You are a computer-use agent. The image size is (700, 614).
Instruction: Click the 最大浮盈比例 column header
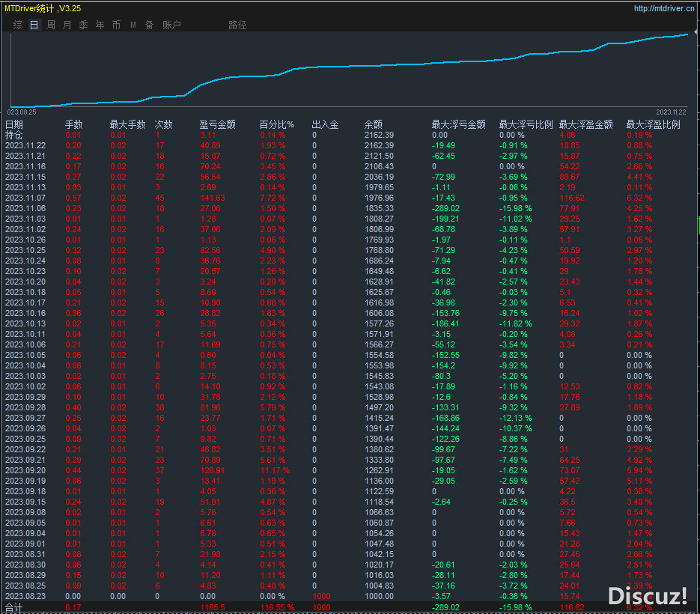click(653, 124)
